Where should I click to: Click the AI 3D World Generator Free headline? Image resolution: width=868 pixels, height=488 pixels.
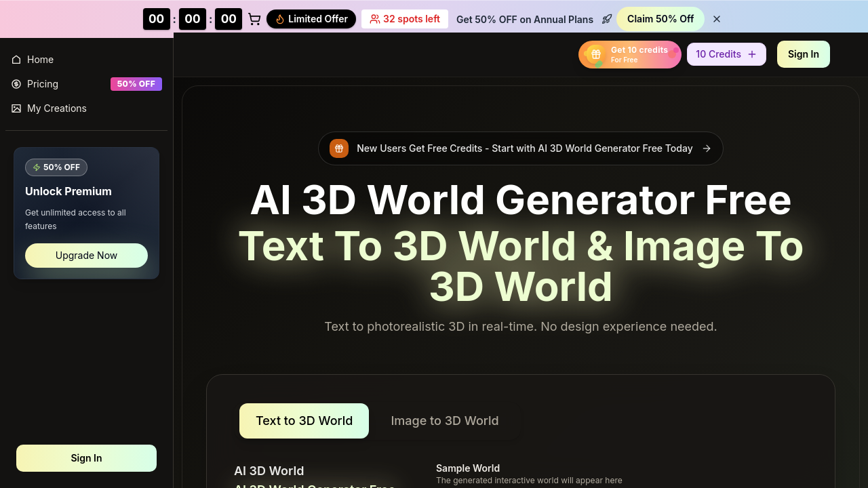[x=521, y=200]
